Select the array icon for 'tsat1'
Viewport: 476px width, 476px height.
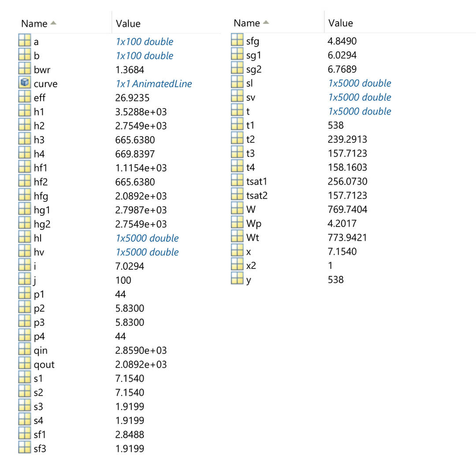236,181
